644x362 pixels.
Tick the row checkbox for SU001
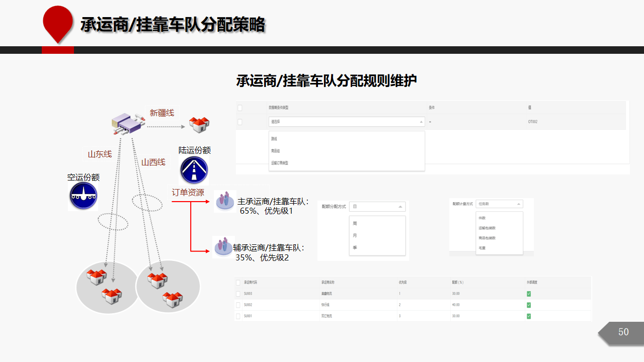tap(238, 316)
